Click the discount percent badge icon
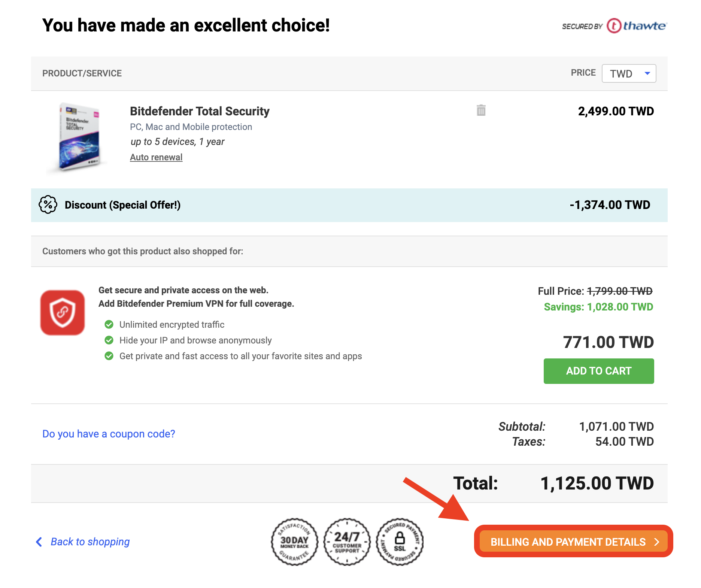This screenshot has height=588, width=701. point(48,205)
